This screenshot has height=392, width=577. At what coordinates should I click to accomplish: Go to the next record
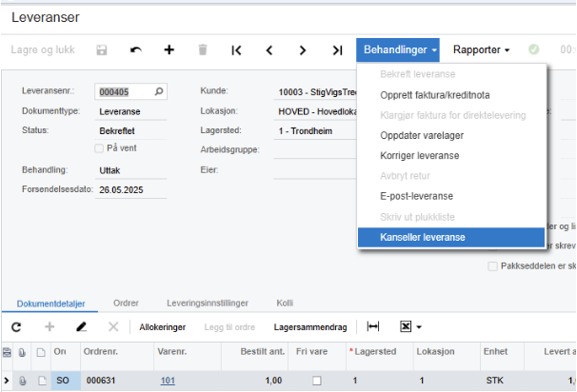click(303, 49)
